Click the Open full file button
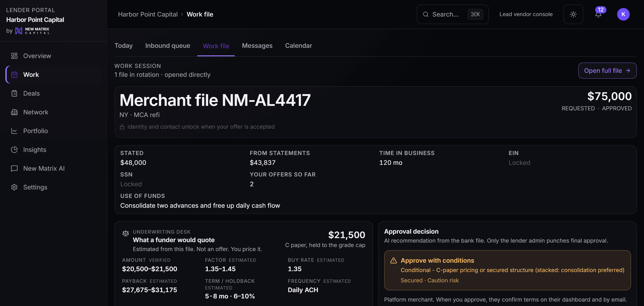The width and height of the screenshot is (644, 306). pyautogui.click(x=607, y=70)
